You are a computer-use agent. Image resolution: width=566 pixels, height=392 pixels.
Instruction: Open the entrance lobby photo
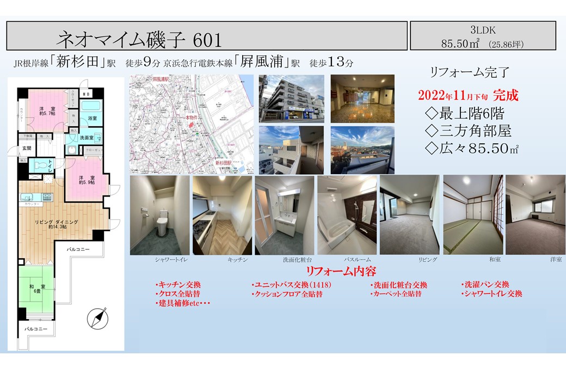tap(362, 98)
